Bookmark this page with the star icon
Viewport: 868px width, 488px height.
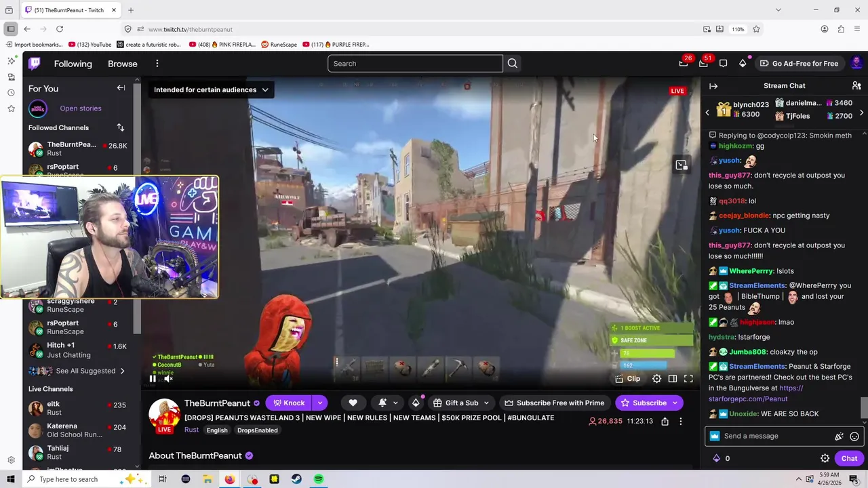[x=756, y=29]
